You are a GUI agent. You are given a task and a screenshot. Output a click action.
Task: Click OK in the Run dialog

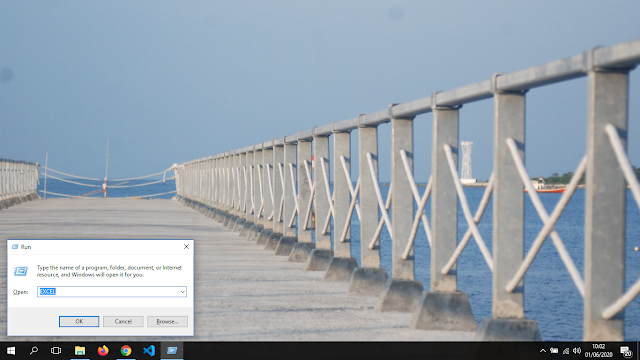(79, 322)
